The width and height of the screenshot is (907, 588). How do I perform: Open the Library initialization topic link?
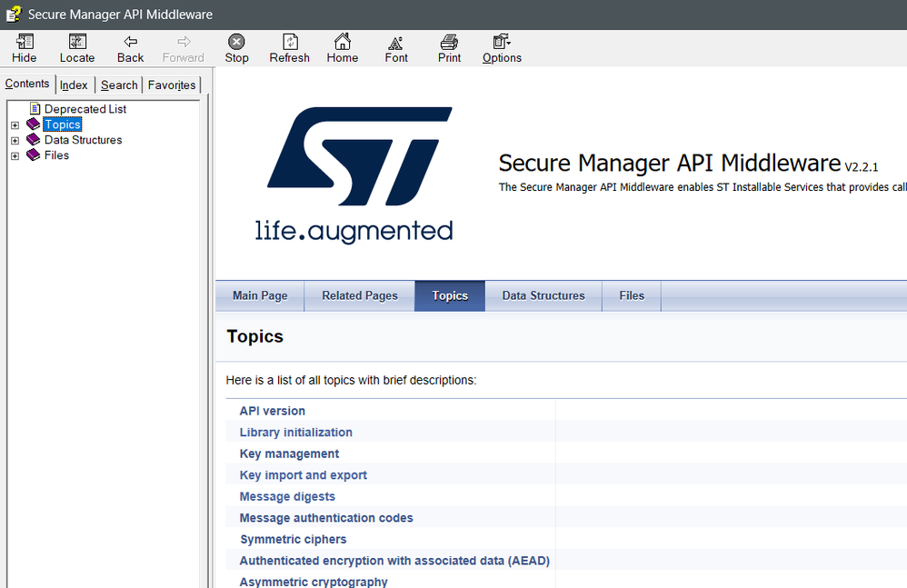[296, 433]
